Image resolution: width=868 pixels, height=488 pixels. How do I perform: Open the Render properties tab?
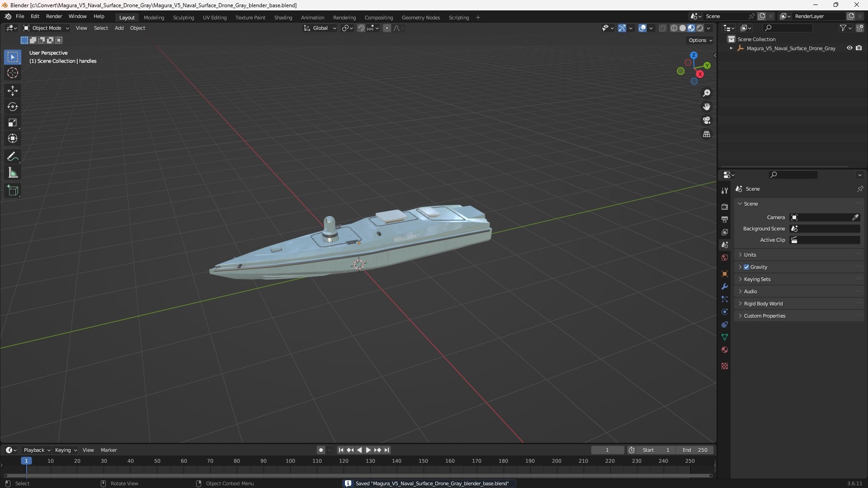coord(725,206)
